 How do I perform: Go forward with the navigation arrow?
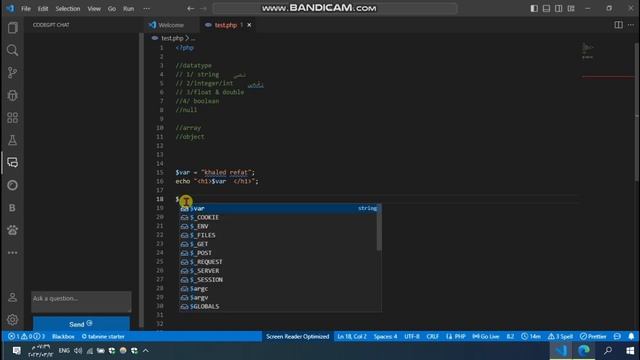click(203, 8)
